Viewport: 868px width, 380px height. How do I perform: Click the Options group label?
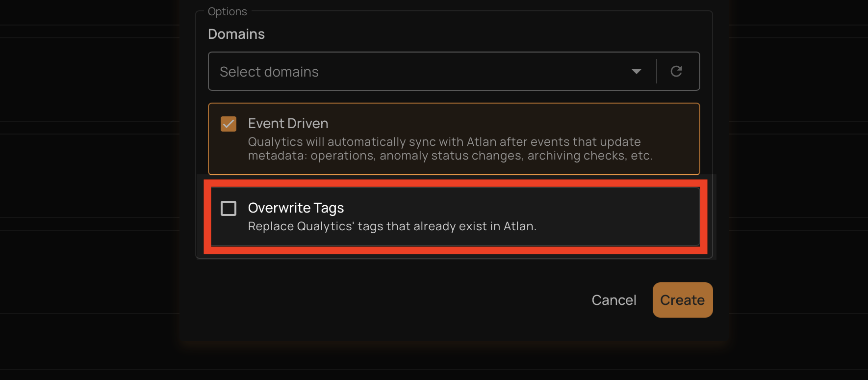pos(227,11)
